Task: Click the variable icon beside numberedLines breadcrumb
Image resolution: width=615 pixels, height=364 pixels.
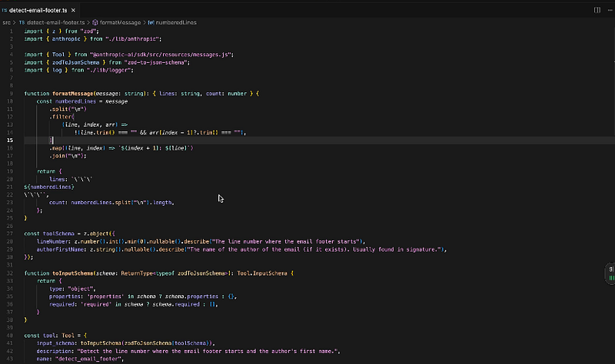Action: pos(151,23)
